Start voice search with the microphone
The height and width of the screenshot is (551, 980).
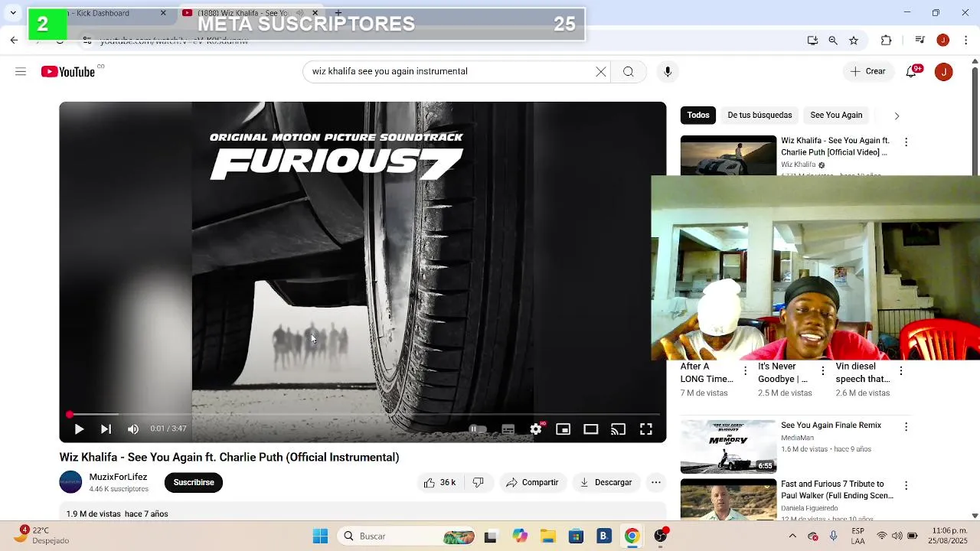(x=668, y=72)
